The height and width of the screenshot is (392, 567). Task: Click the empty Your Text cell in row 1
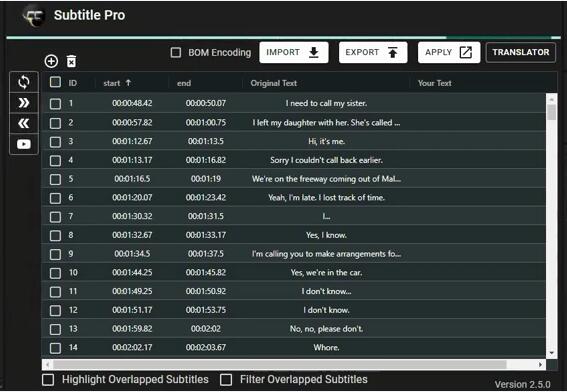pyautogui.click(x=477, y=103)
